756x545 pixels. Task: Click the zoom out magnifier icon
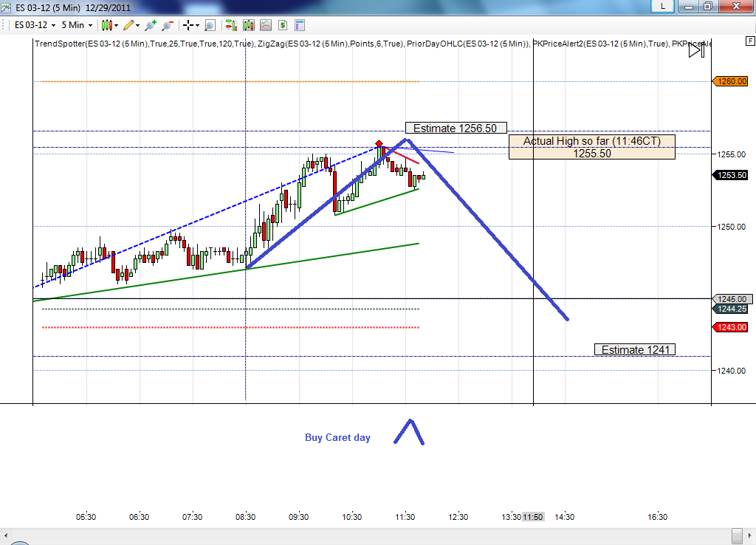click(x=168, y=25)
